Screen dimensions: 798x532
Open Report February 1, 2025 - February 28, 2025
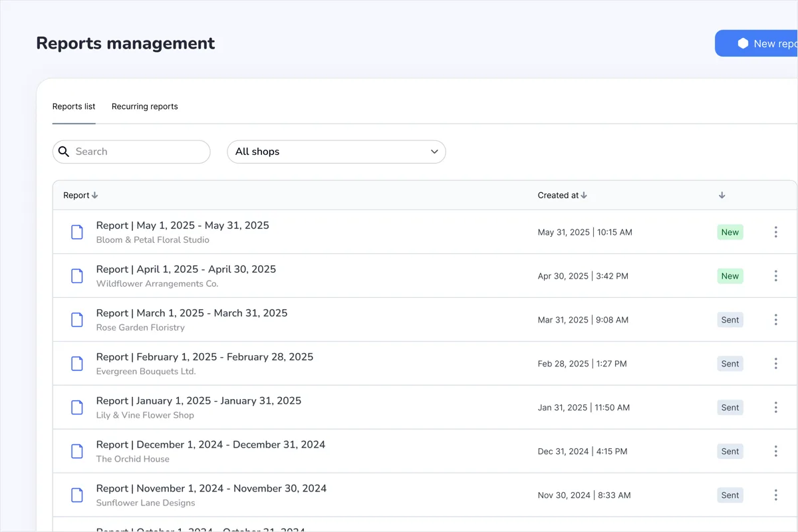(205, 357)
